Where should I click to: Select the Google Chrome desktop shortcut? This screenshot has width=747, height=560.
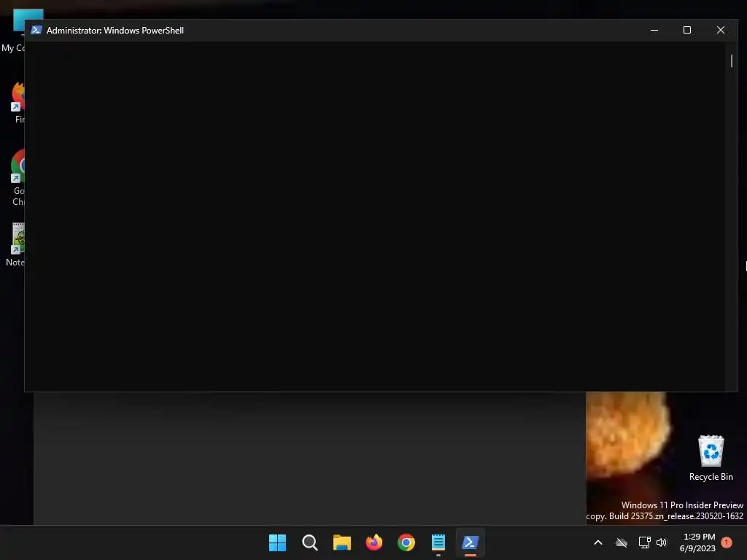coord(18,177)
